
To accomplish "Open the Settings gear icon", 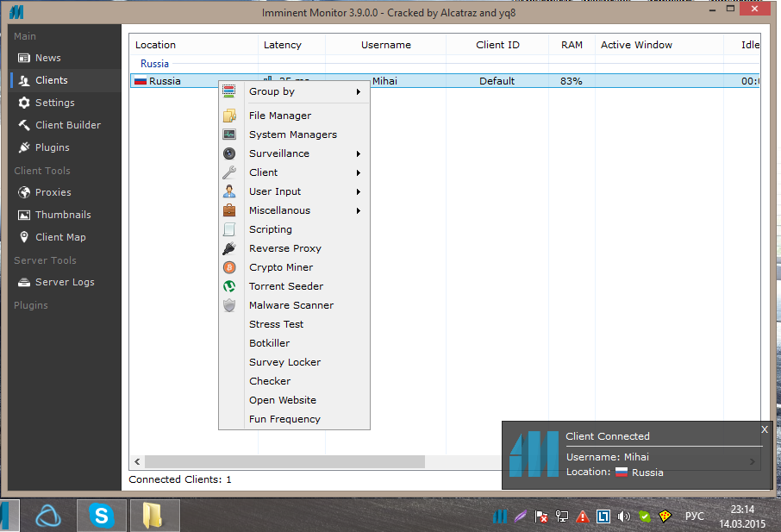I will click(x=24, y=103).
